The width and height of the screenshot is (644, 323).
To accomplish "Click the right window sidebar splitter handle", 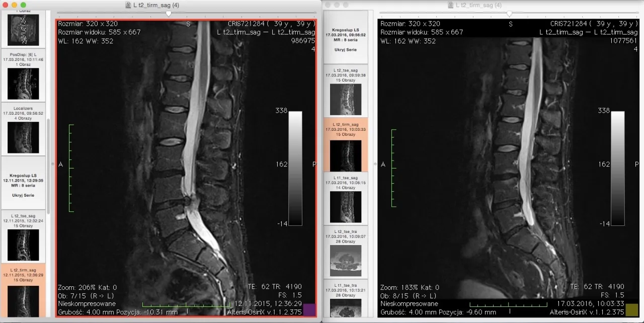I will (x=374, y=164).
